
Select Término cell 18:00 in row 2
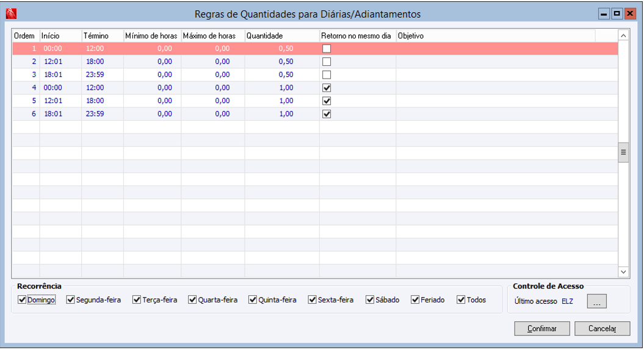click(x=103, y=62)
